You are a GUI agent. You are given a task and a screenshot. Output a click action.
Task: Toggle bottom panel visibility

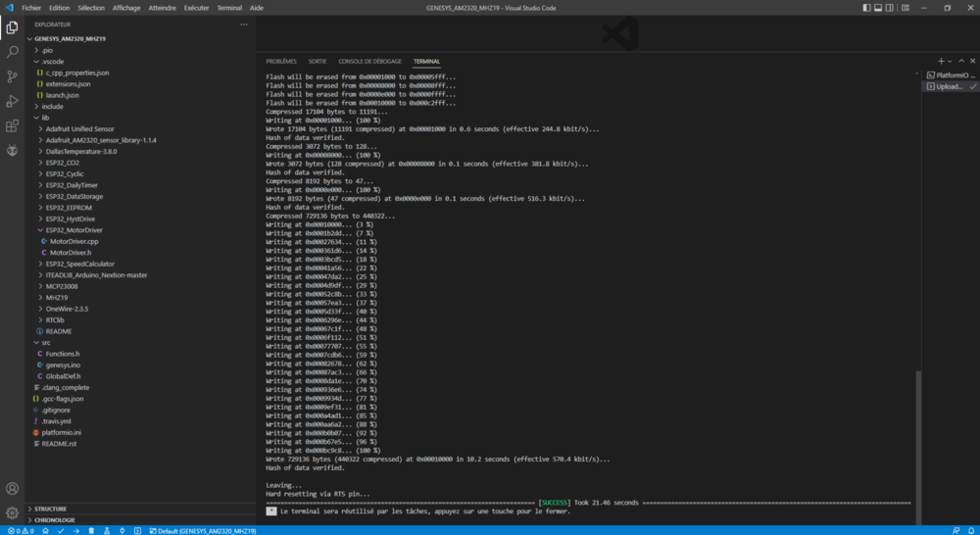[x=878, y=8]
